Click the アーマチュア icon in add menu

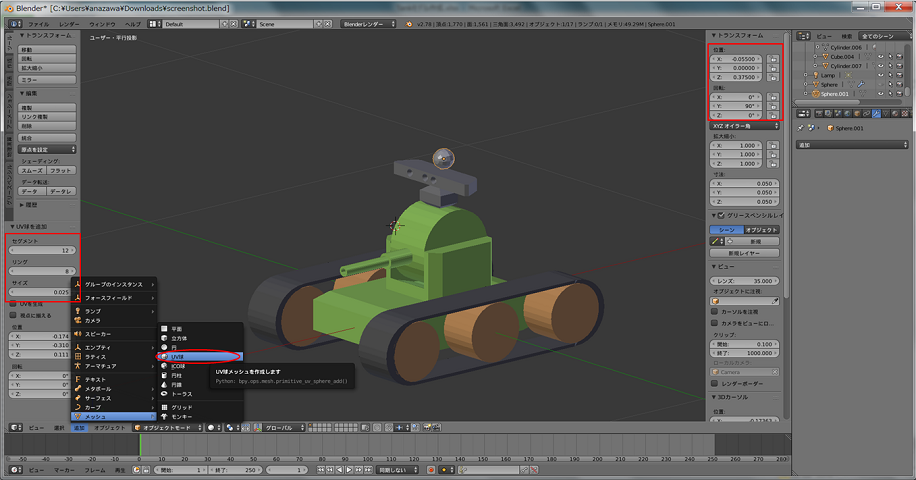click(x=78, y=366)
